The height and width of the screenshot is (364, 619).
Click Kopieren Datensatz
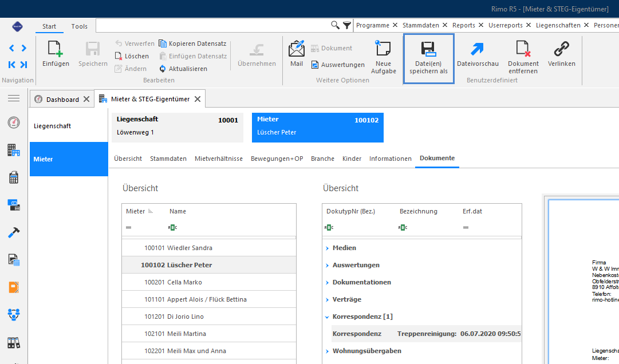(x=192, y=43)
